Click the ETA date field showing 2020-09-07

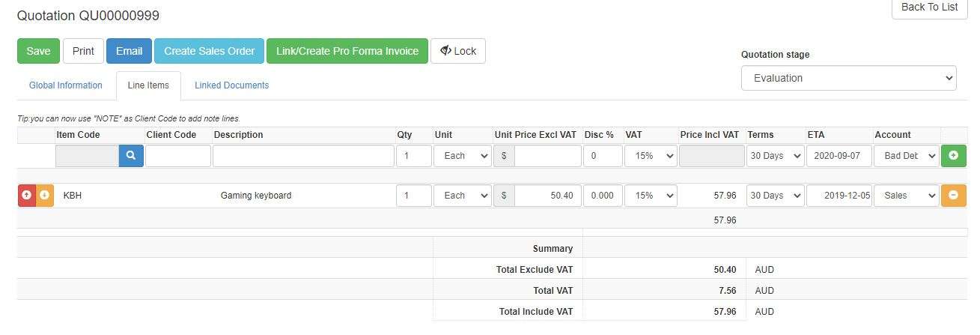pos(839,156)
